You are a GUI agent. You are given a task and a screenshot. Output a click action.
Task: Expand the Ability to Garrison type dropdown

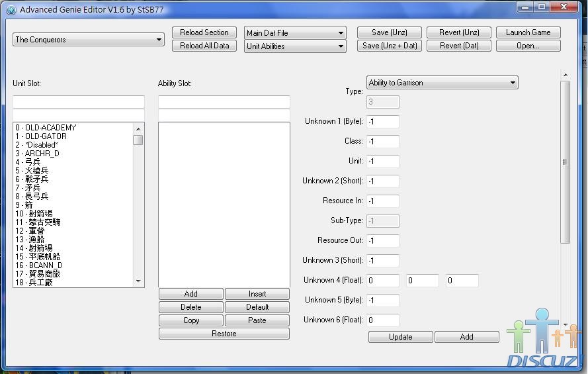[442, 83]
